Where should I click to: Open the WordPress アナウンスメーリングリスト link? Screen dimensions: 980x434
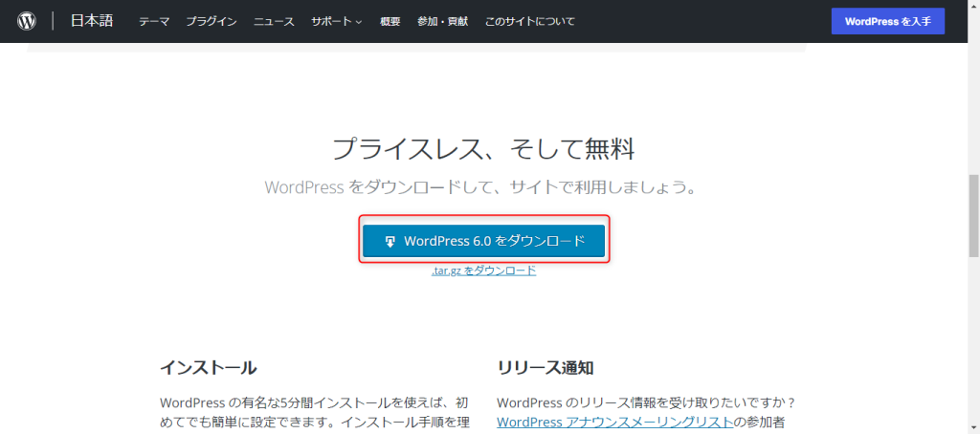click(x=615, y=422)
